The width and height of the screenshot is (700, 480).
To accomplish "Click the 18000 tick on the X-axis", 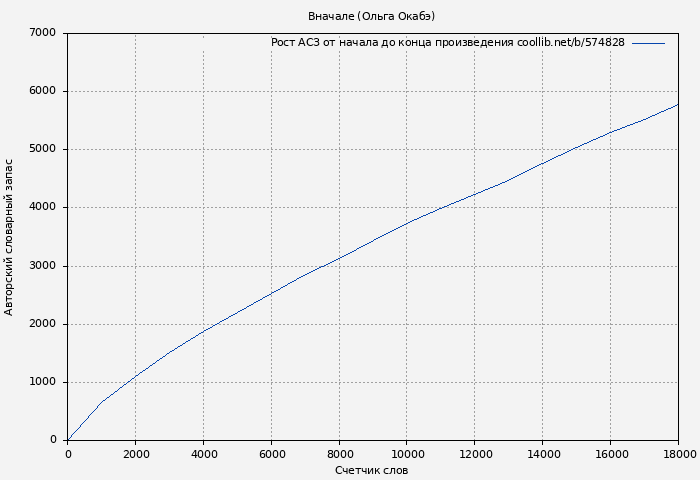I will [x=678, y=453].
